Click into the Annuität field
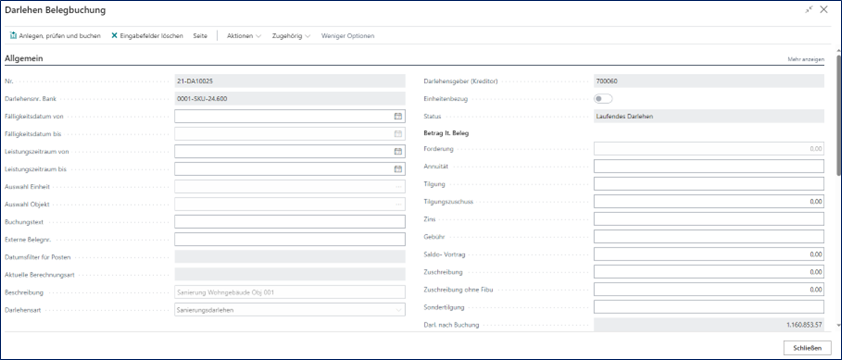This screenshot has height=360, width=842. pos(709,166)
